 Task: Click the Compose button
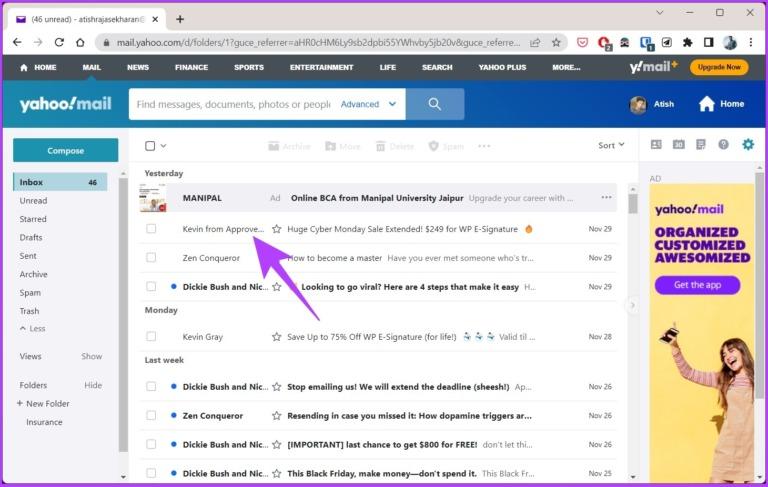65,150
